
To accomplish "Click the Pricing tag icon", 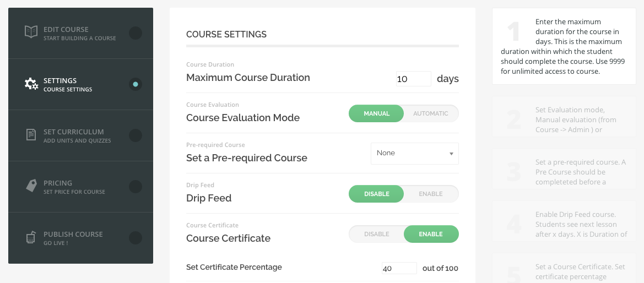I will click(31, 186).
